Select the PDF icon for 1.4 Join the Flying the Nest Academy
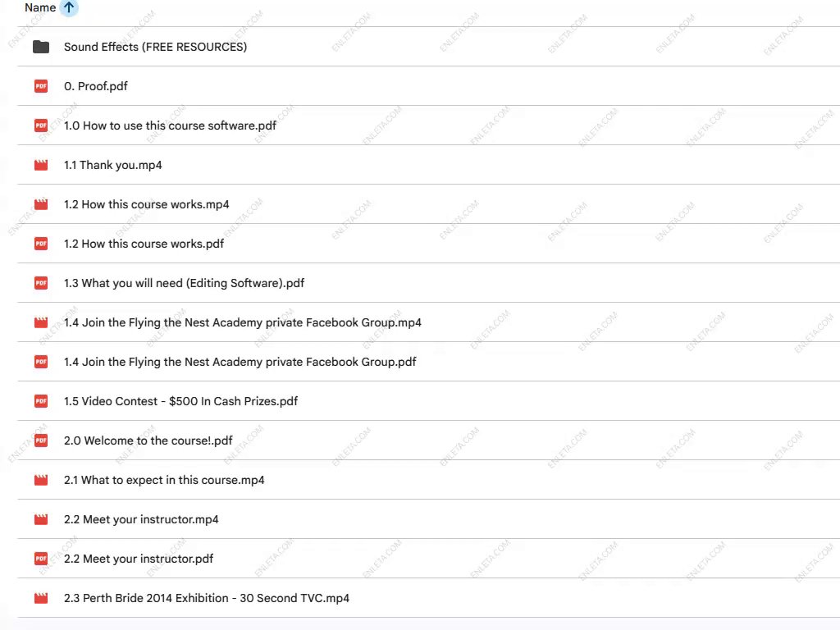The height and width of the screenshot is (630, 840). point(41,362)
